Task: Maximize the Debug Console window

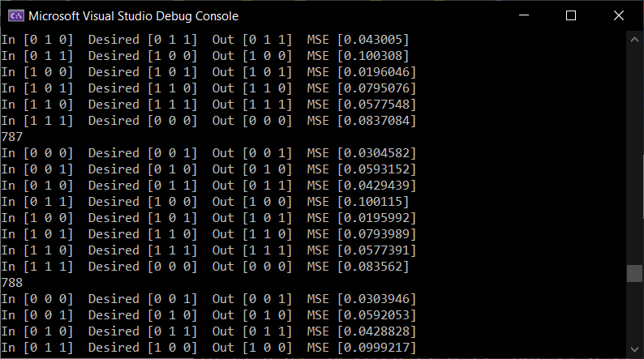Action: point(571,15)
